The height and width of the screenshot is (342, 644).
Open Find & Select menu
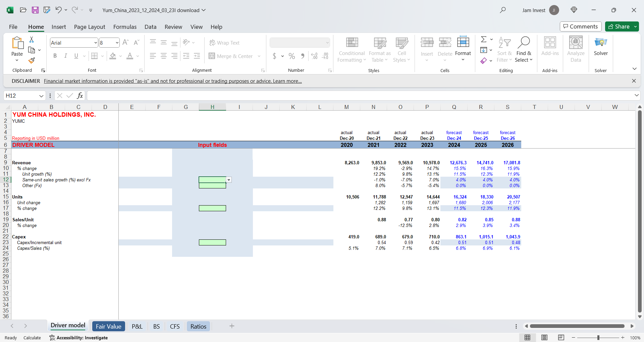point(524,50)
